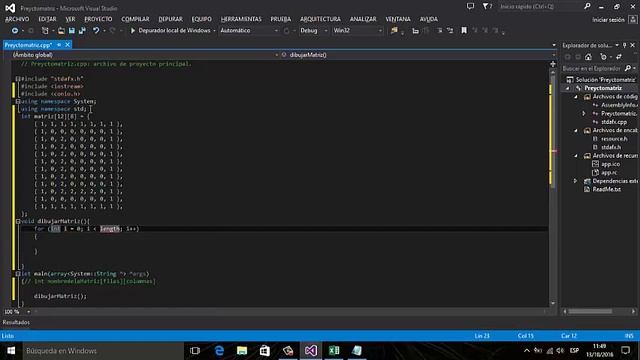The height and width of the screenshot is (360, 640).
Task: Open notifications flag icon in title bar
Action: pos(487,7)
